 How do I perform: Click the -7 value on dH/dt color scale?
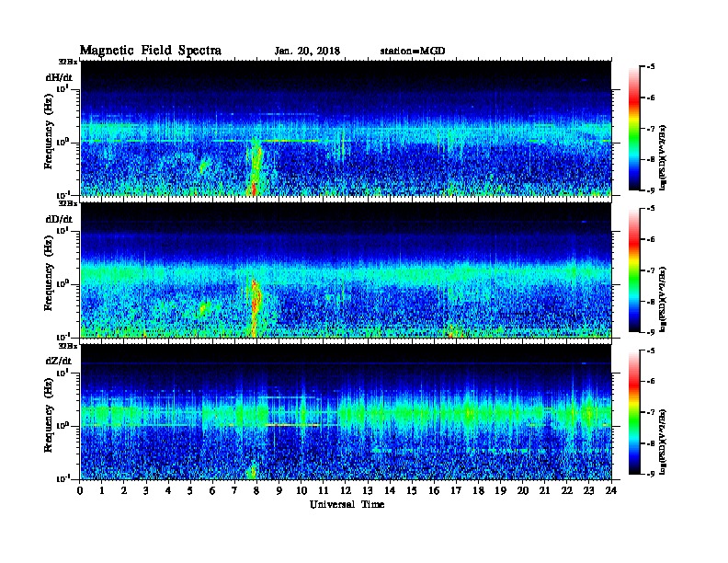point(651,129)
